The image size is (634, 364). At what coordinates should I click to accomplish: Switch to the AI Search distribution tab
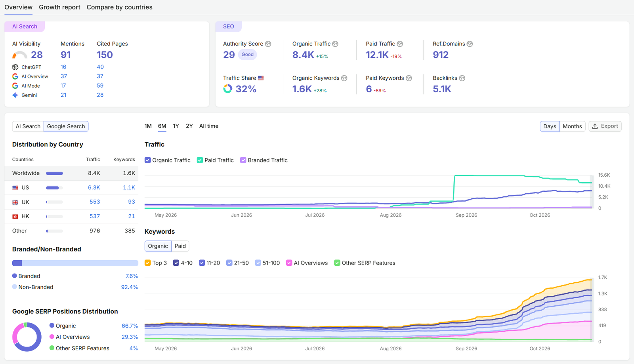tap(28, 126)
